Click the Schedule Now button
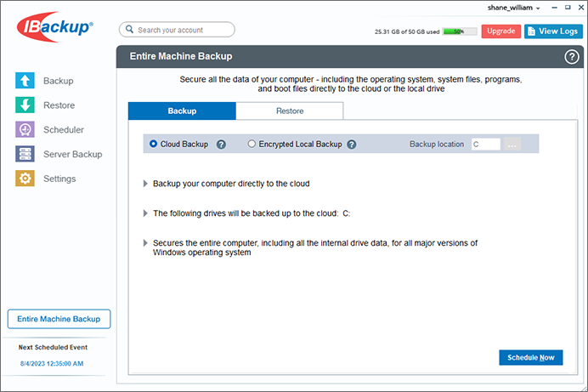This screenshot has width=588, height=392. tap(530, 357)
